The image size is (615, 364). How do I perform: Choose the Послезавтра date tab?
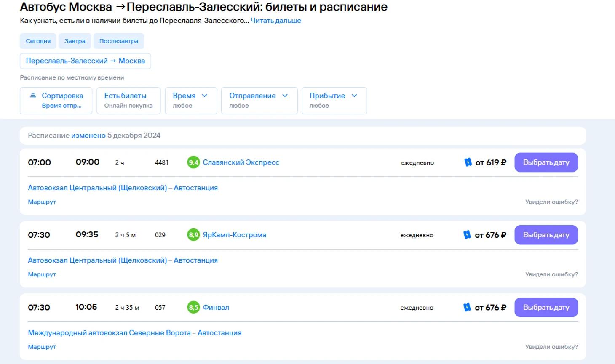point(118,41)
